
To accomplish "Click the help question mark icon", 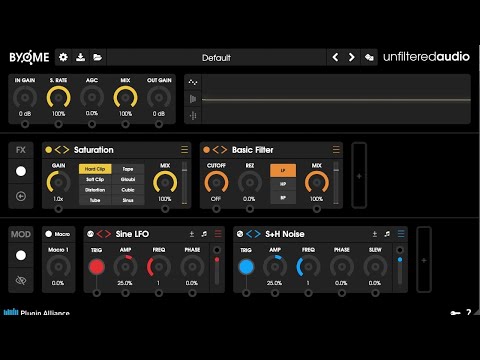I will click(469, 312).
